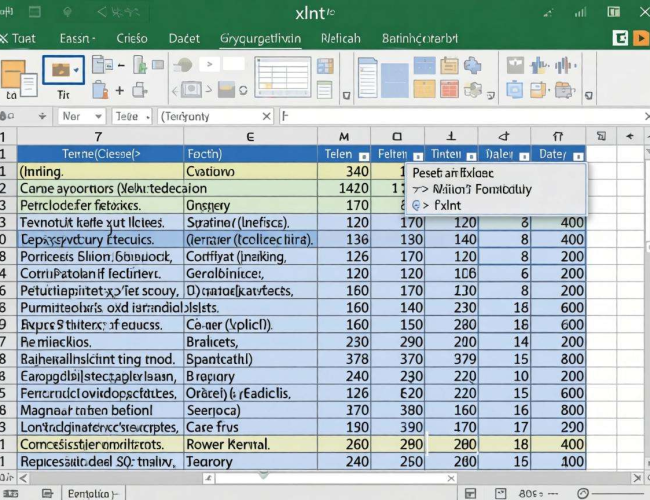Click the formula bar input field
The image size is (650, 500).
point(463,117)
